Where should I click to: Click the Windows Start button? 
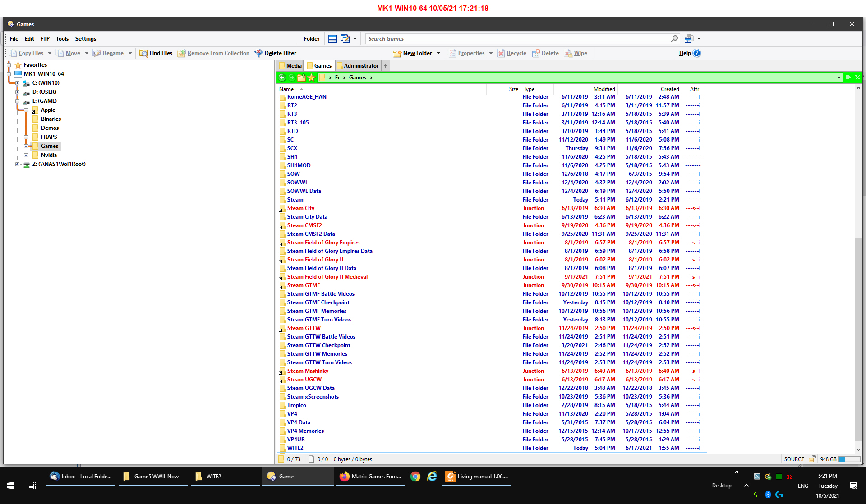pos(11,486)
